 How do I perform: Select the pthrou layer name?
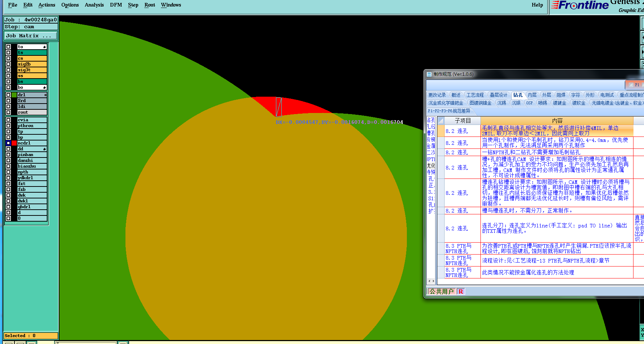tap(32, 126)
